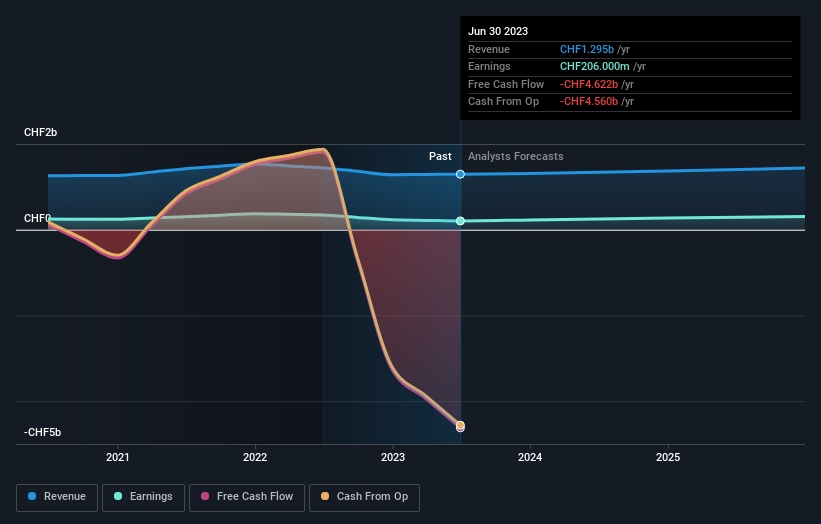Click the blue Revenue legend dot

click(32, 496)
